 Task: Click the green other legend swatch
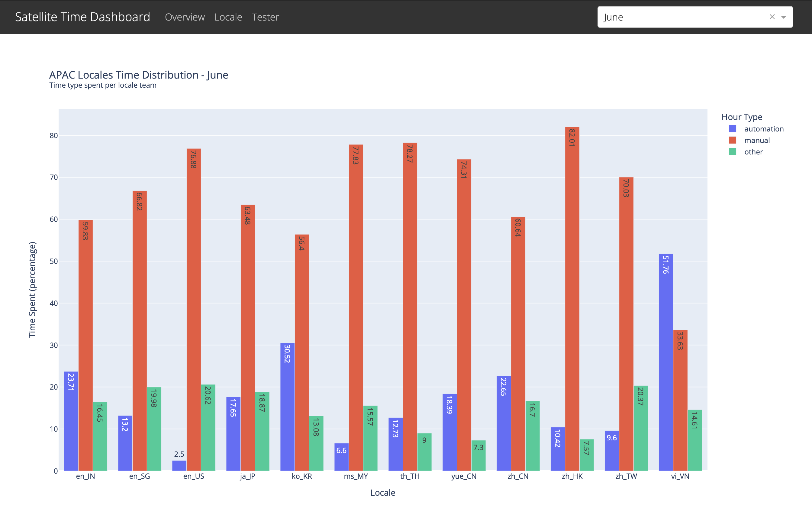click(x=732, y=151)
